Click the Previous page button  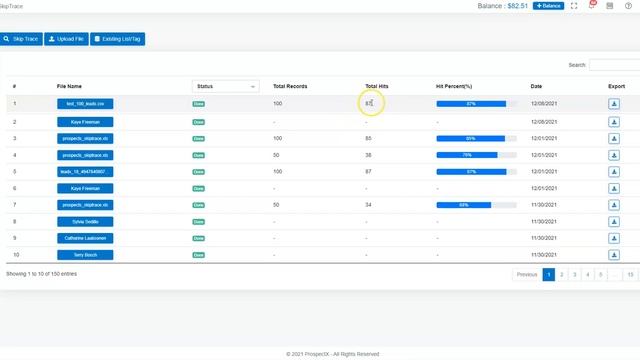click(x=527, y=274)
